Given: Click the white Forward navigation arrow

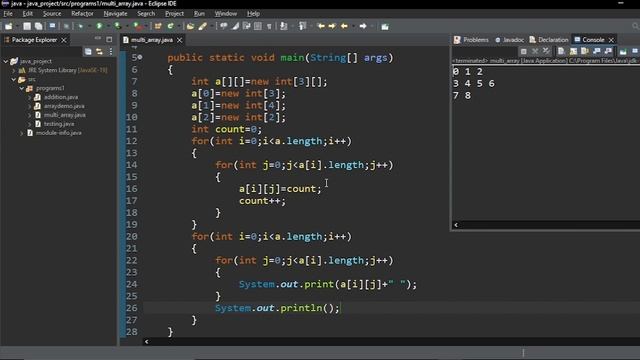Looking at the screenshot, I should click(362, 26).
